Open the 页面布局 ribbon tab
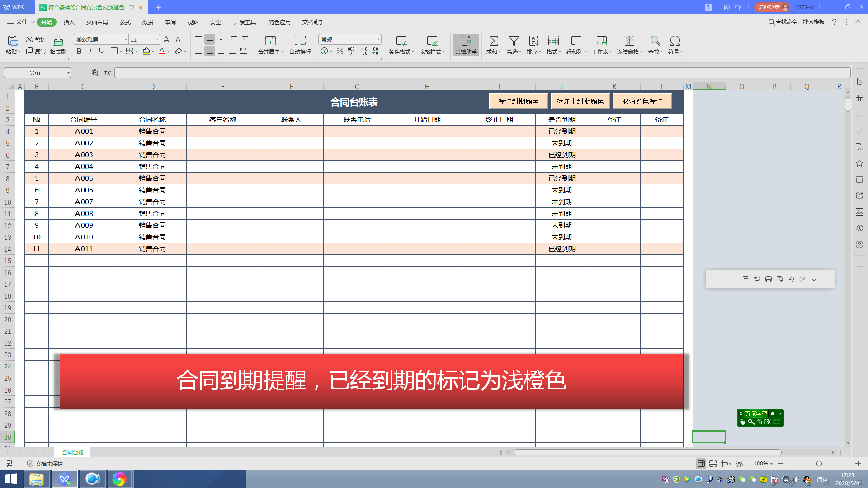 97,22
